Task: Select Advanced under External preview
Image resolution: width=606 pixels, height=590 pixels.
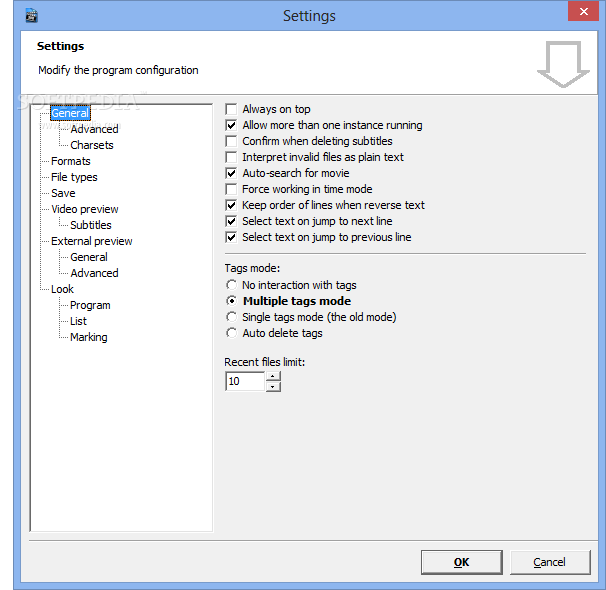Action: (x=94, y=273)
